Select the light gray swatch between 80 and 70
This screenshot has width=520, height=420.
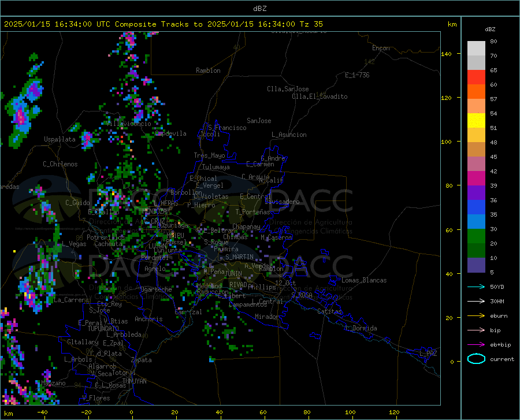[x=476, y=49]
